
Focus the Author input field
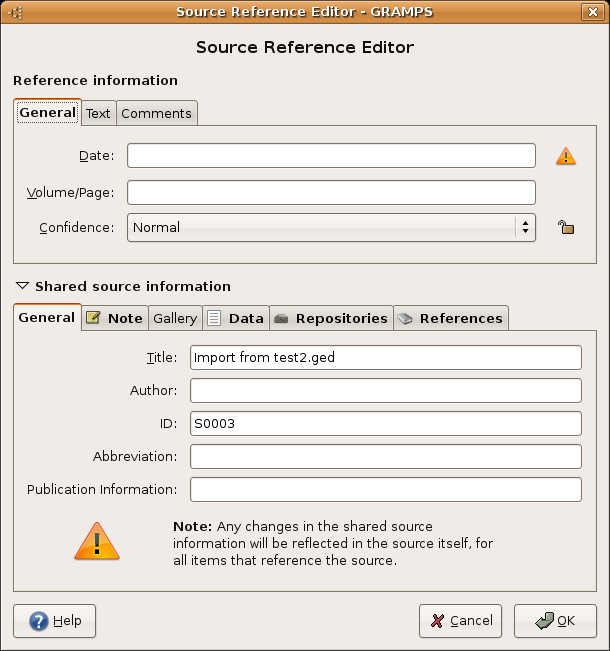tap(385, 390)
